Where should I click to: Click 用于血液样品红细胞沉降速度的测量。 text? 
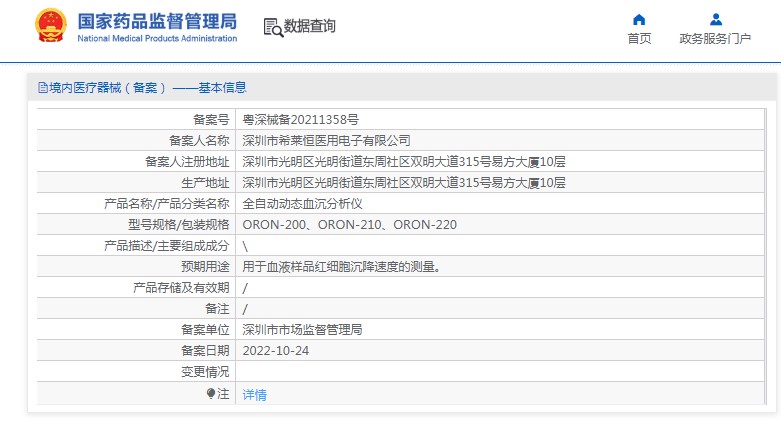[x=342, y=267]
